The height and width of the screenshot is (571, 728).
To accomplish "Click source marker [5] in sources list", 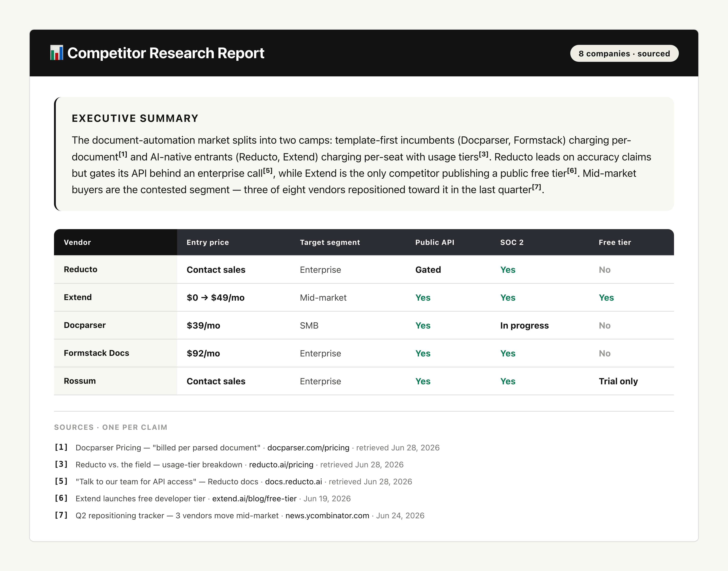I will click(61, 481).
